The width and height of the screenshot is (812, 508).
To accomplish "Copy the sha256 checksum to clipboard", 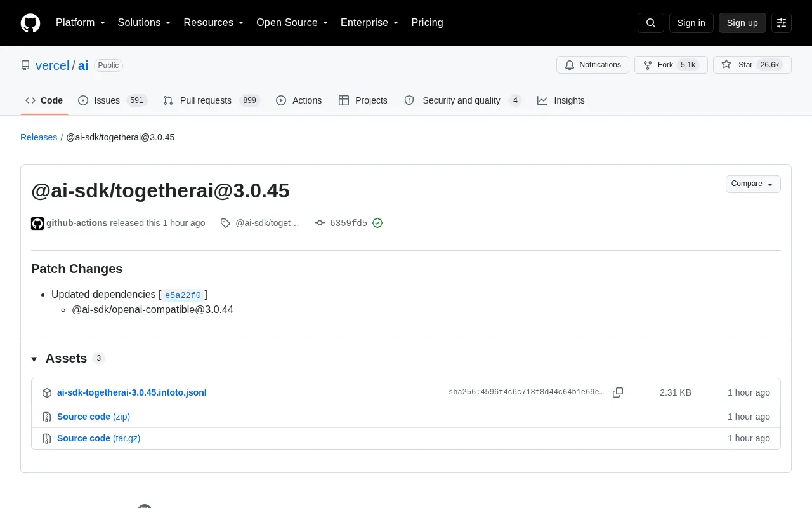I will pos(618,392).
